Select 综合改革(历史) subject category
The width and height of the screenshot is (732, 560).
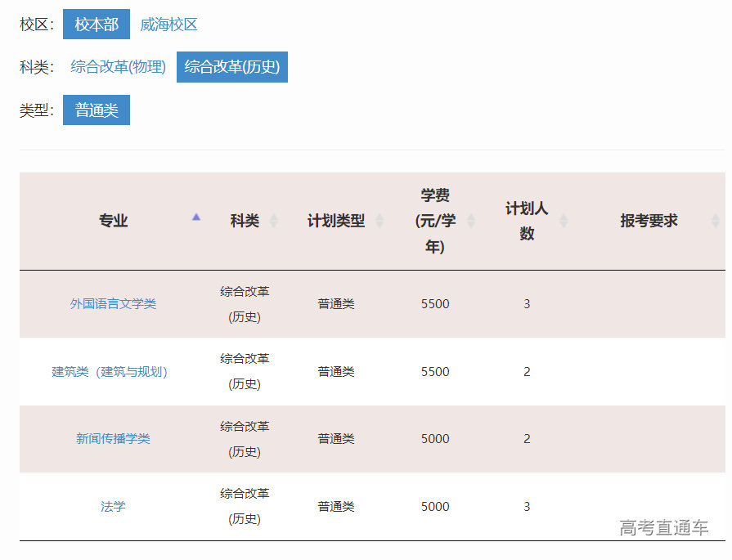[232, 67]
